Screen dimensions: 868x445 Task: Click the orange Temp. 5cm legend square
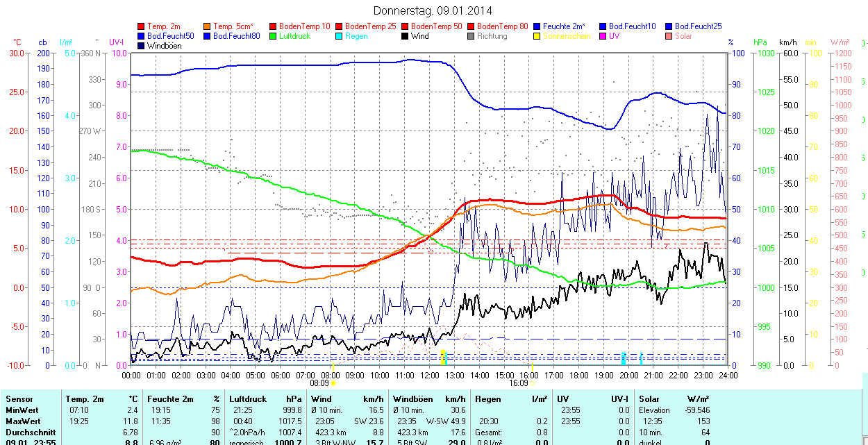tap(208, 26)
